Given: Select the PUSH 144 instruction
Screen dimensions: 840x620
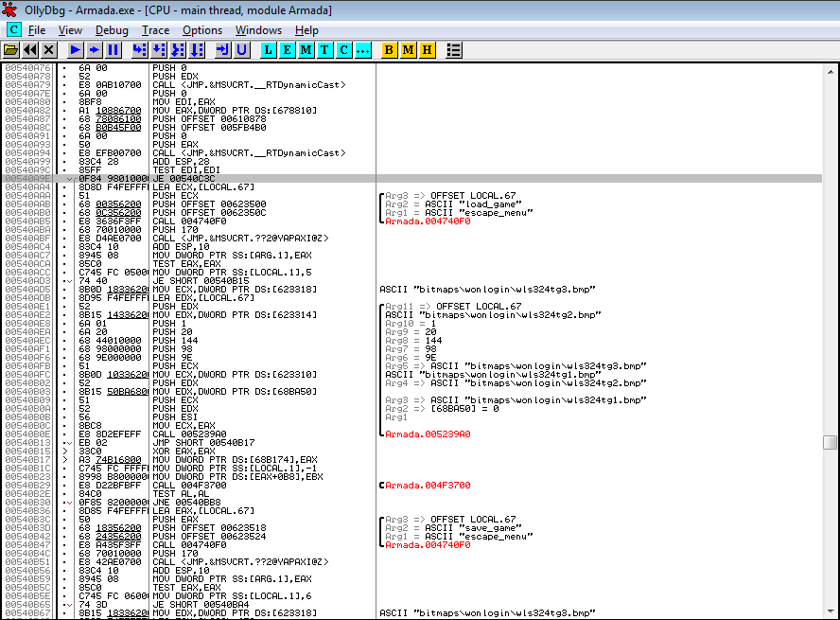Looking at the screenshot, I should click(x=175, y=340).
